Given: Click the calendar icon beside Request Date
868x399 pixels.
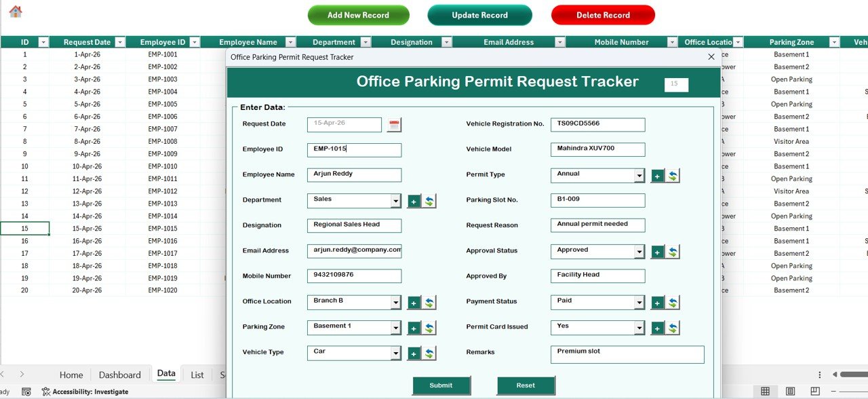Looking at the screenshot, I should pos(393,124).
